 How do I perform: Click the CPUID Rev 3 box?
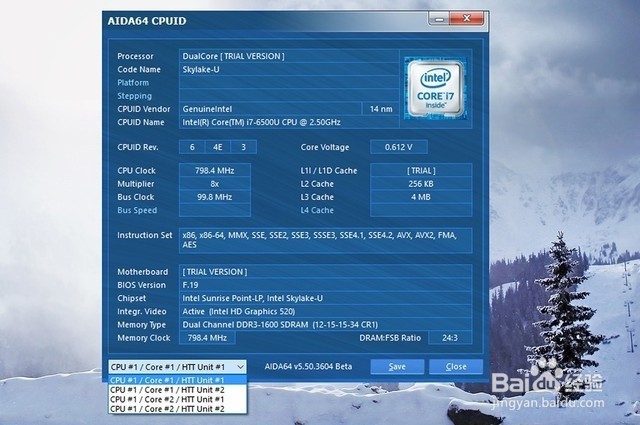click(x=244, y=147)
